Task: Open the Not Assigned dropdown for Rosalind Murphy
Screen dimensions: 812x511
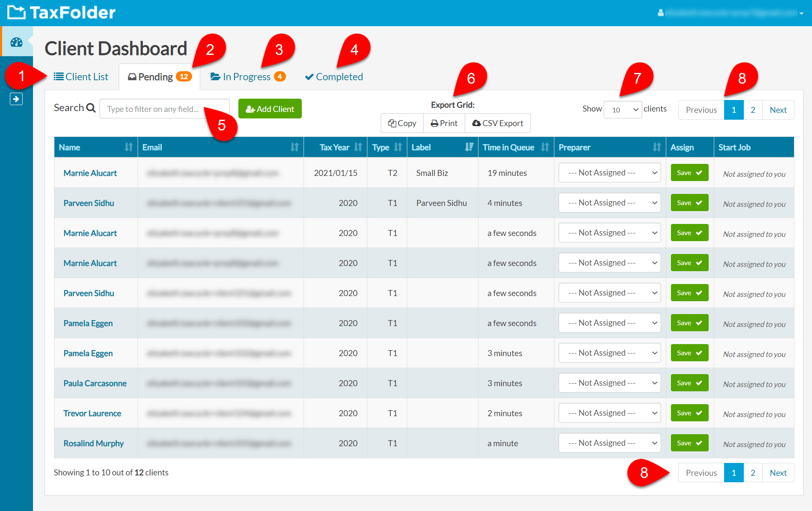Action: (x=609, y=442)
